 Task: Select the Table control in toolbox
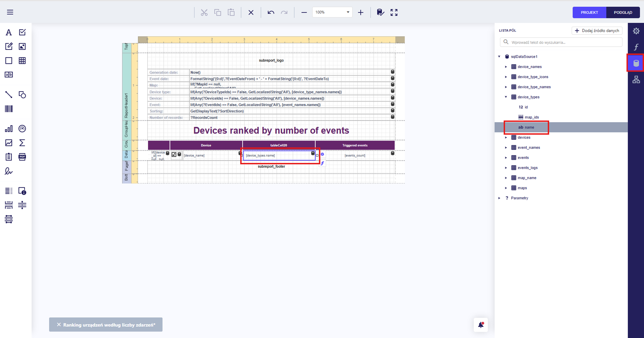22,61
